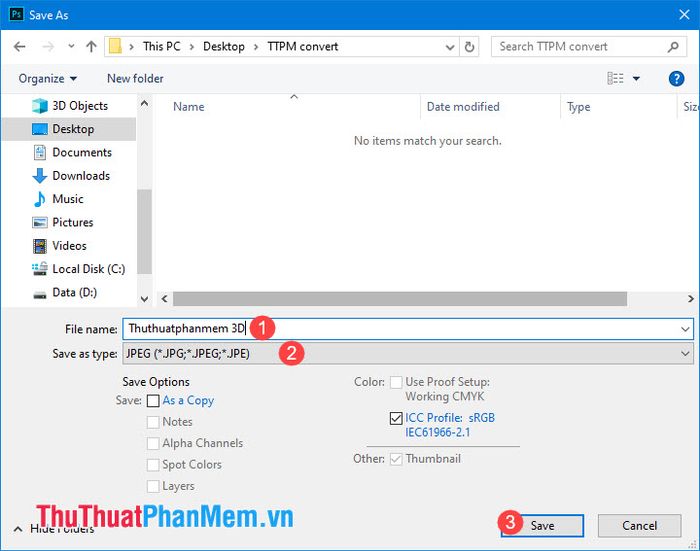This screenshot has width=700, height=551.
Task: Click TTPM convert in breadcrumb path
Action: point(303,46)
